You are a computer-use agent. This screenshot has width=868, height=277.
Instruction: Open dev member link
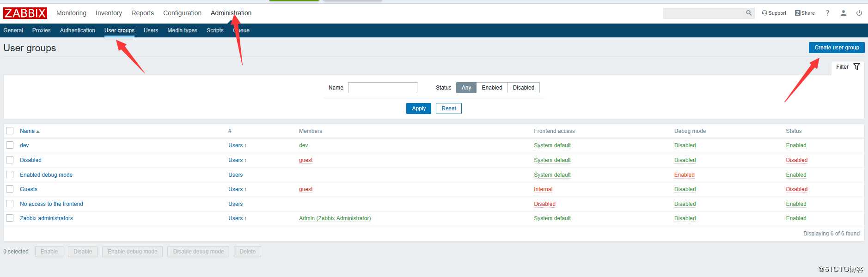point(303,145)
